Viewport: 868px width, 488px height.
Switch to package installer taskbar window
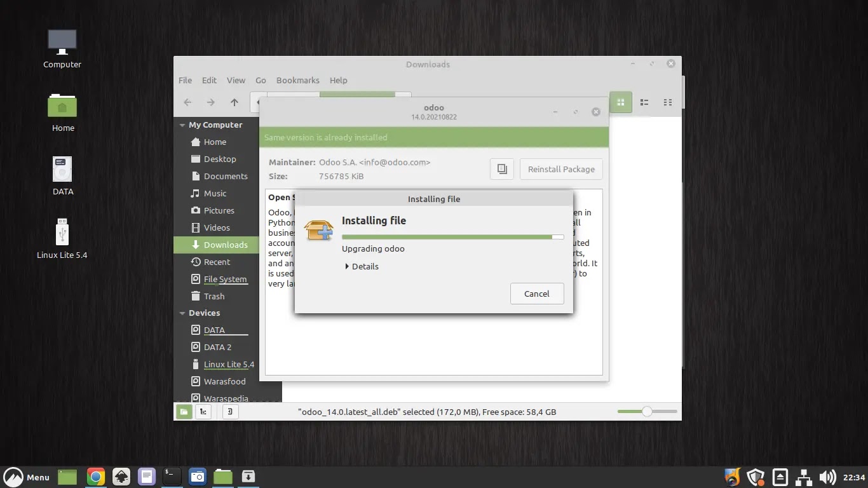pyautogui.click(x=248, y=477)
